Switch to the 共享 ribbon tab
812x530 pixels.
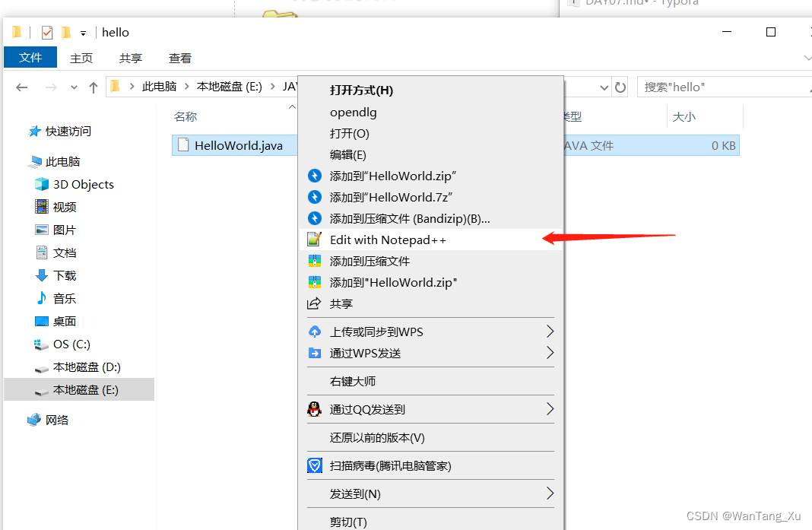click(131, 58)
